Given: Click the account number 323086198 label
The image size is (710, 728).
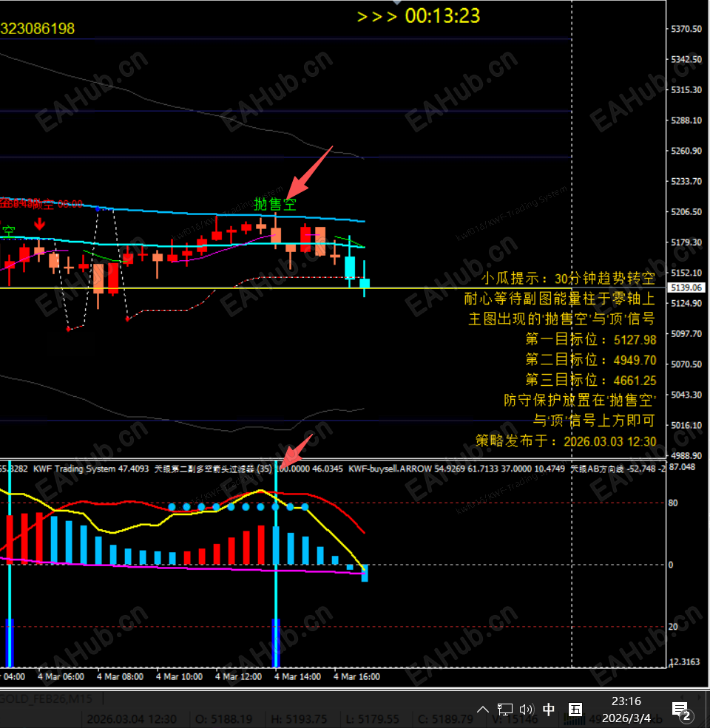Looking at the screenshot, I should tap(37, 29).
